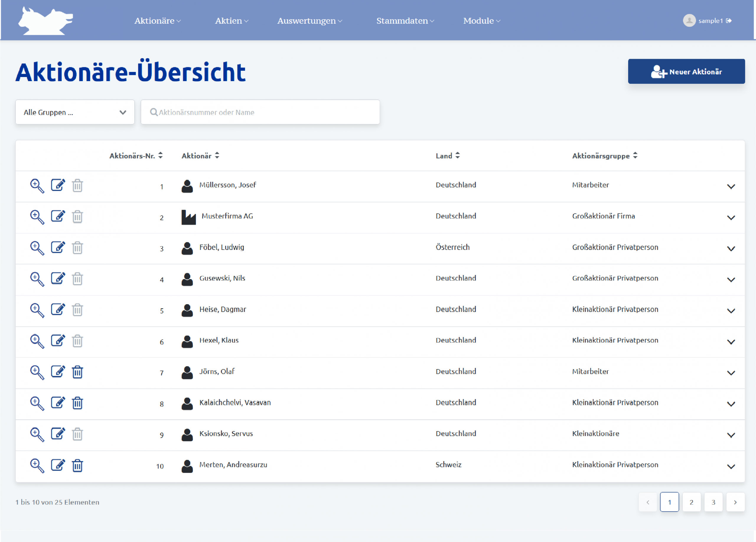Go to the previous page arrow

click(648, 502)
